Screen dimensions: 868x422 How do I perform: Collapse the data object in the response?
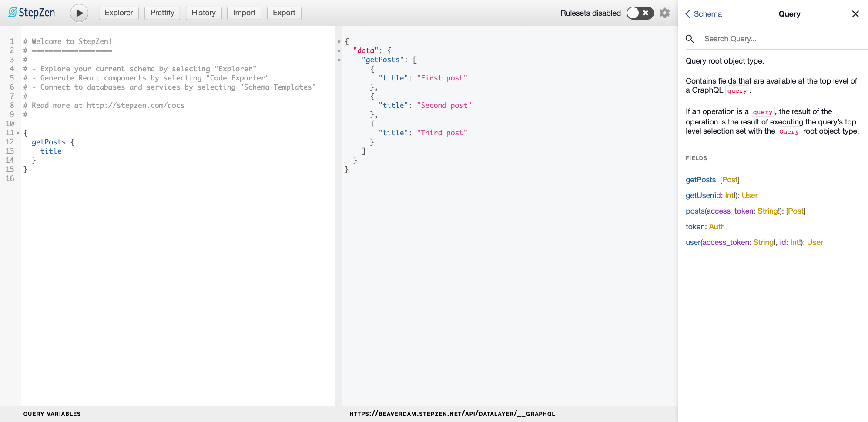pos(339,51)
